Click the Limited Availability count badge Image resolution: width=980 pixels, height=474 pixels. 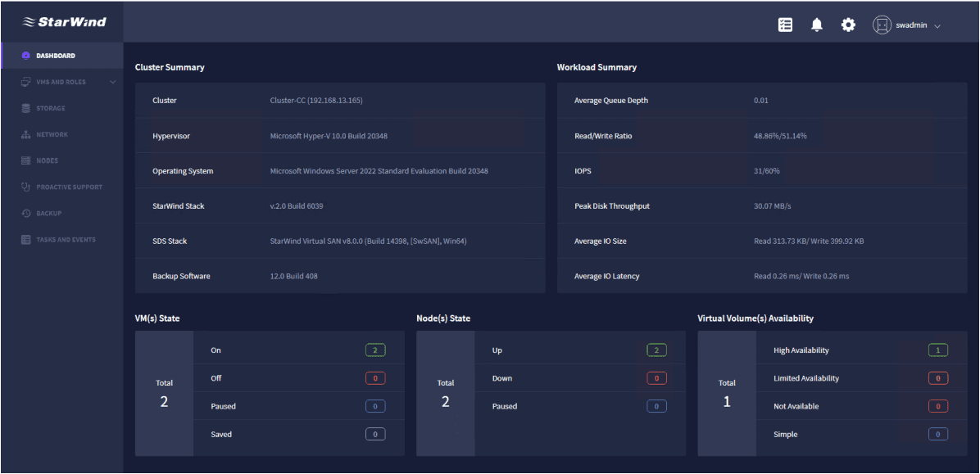pyautogui.click(x=938, y=378)
